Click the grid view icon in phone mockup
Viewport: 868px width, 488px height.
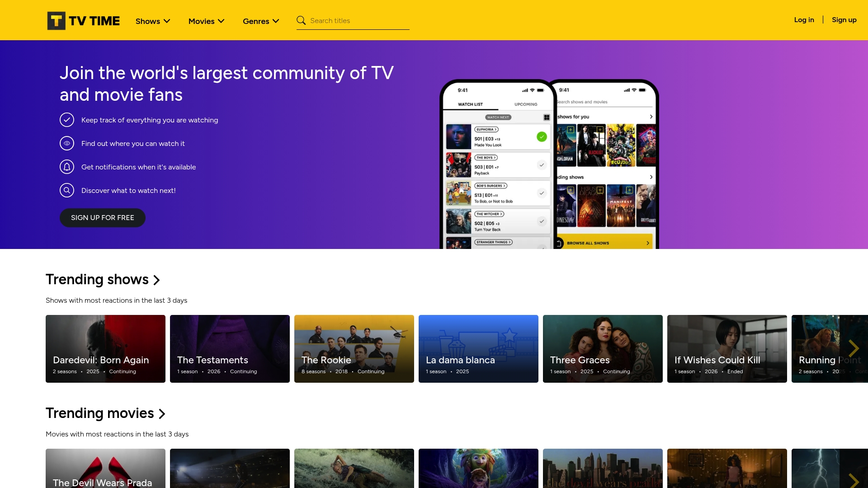[547, 117]
